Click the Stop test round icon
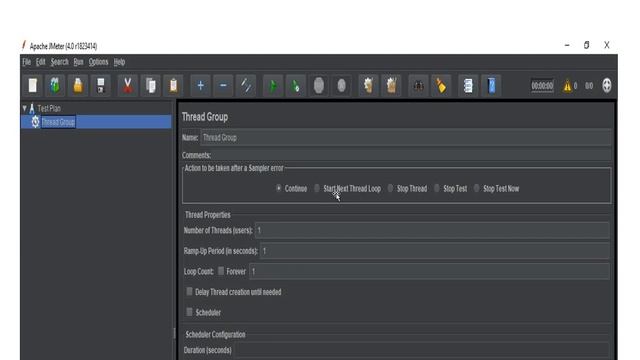 coord(319,86)
